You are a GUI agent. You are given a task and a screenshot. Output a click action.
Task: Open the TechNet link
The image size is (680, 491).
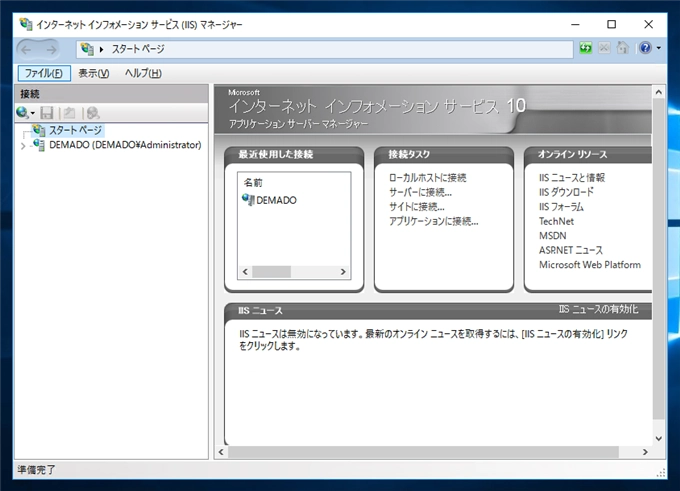556,221
